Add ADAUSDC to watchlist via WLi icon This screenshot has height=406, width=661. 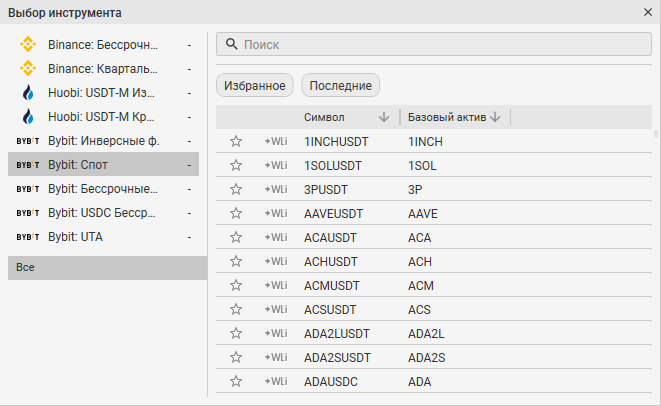pyautogui.click(x=276, y=382)
